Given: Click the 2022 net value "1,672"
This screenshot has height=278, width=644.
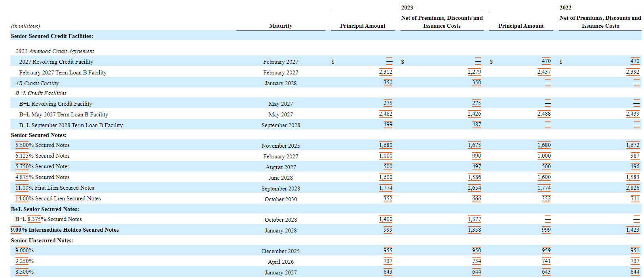Looking at the screenshot, I should pyautogui.click(x=633, y=145).
